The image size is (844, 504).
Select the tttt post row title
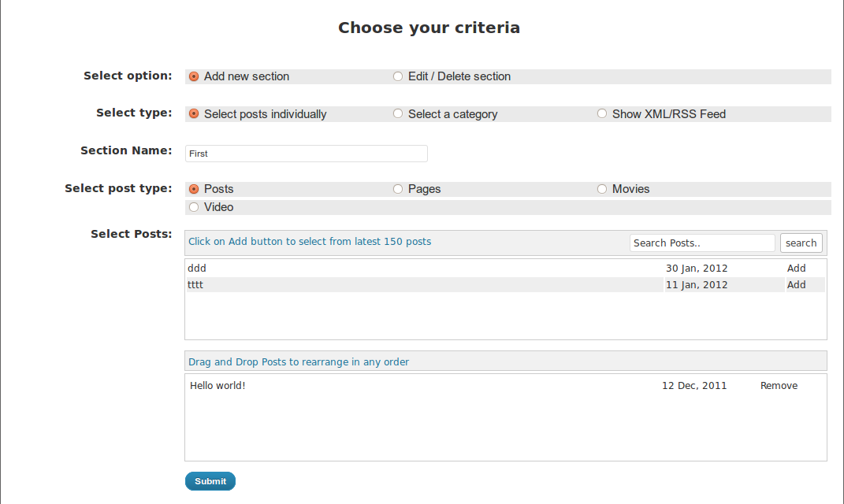point(195,284)
